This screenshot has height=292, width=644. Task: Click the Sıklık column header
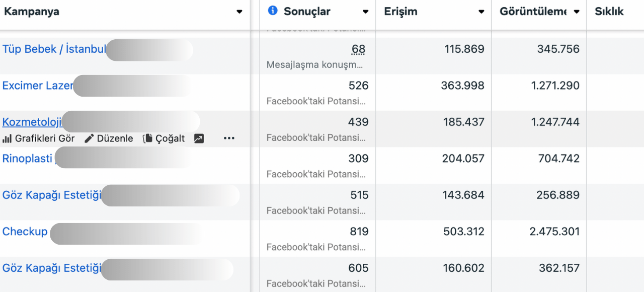click(x=609, y=12)
